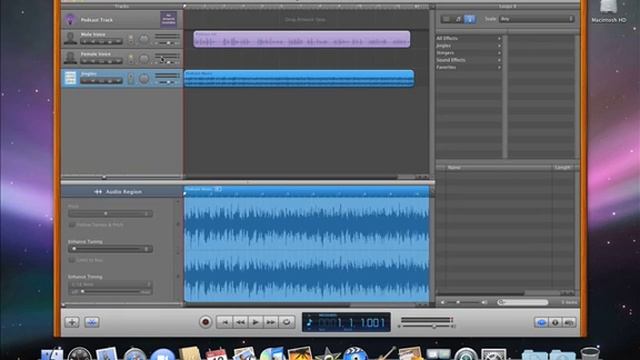Viewport: 640px width, 360px height.
Task: Toggle Male Voice track button strip
Action: pyautogui.click(x=101, y=42)
